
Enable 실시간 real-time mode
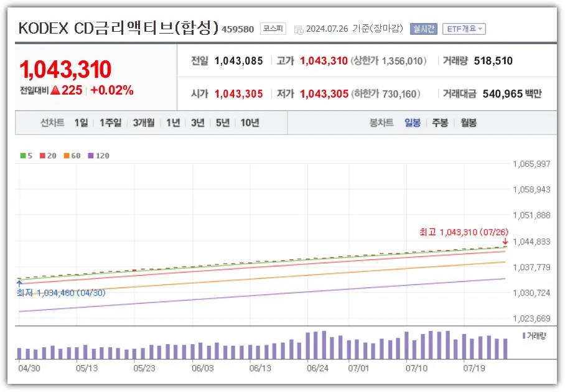423,28
